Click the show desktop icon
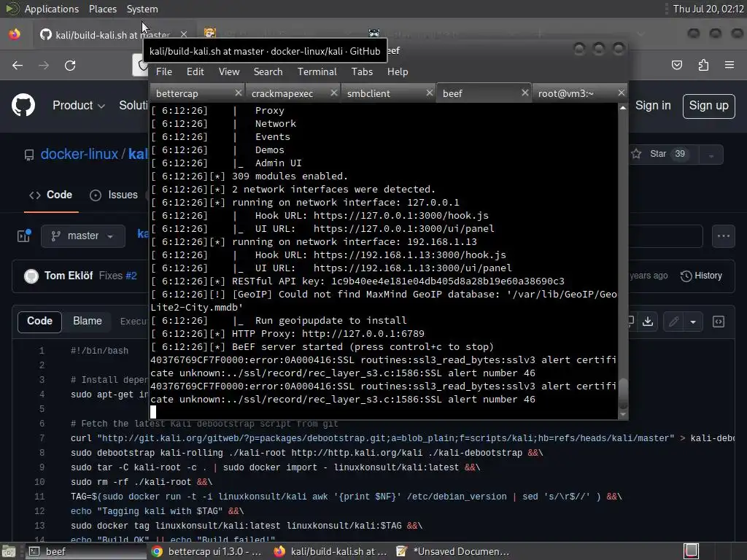The height and width of the screenshot is (560, 747). coord(9,551)
